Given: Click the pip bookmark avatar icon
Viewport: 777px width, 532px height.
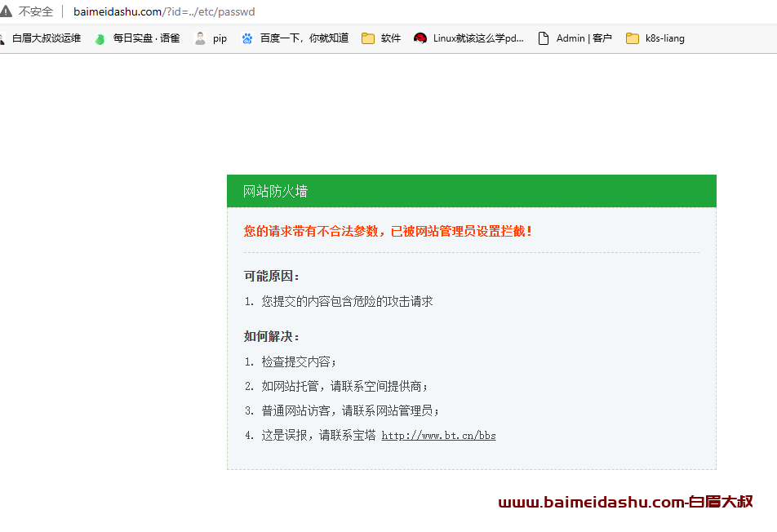Looking at the screenshot, I should click(200, 38).
